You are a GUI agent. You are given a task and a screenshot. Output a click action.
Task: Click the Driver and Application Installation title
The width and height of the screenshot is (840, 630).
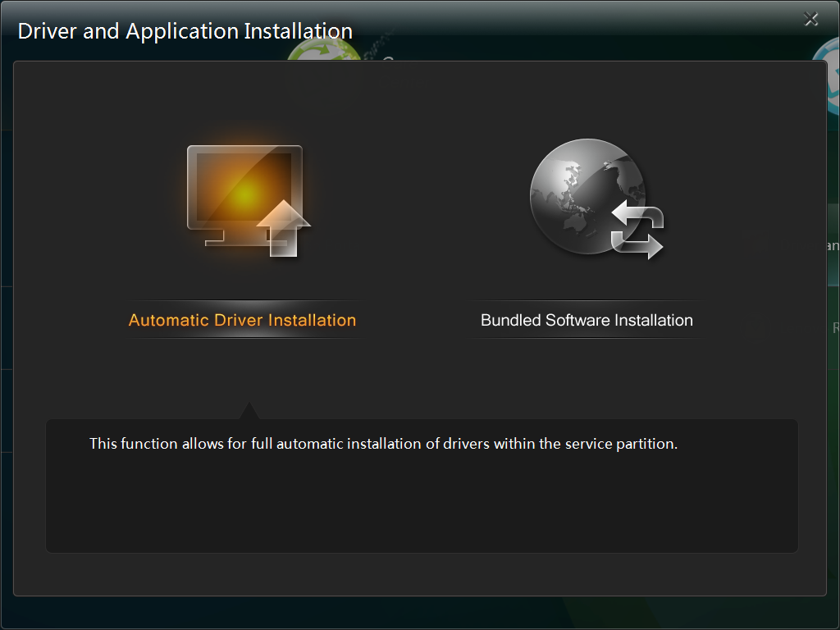pos(185,32)
